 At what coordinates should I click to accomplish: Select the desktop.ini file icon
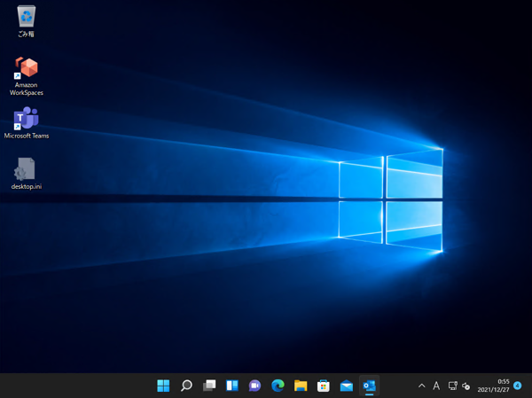coord(25,168)
